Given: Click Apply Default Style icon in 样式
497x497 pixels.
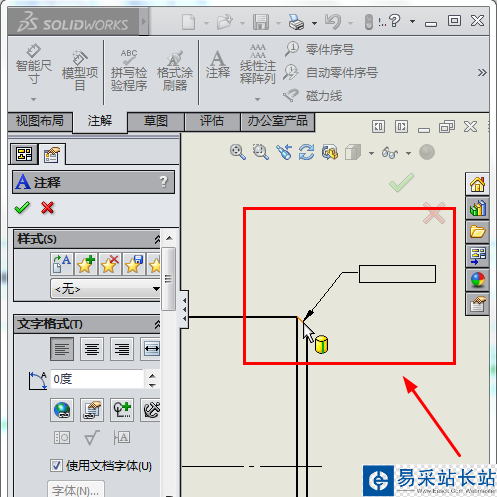Looking at the screenshot, I should point(62,264).
